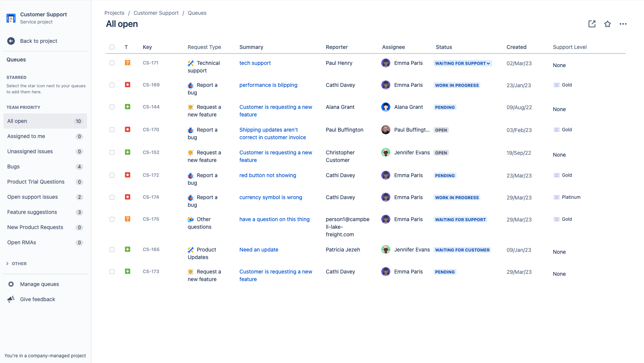Open the Bugs queue

pyautogui.click(x=13, y=167)
